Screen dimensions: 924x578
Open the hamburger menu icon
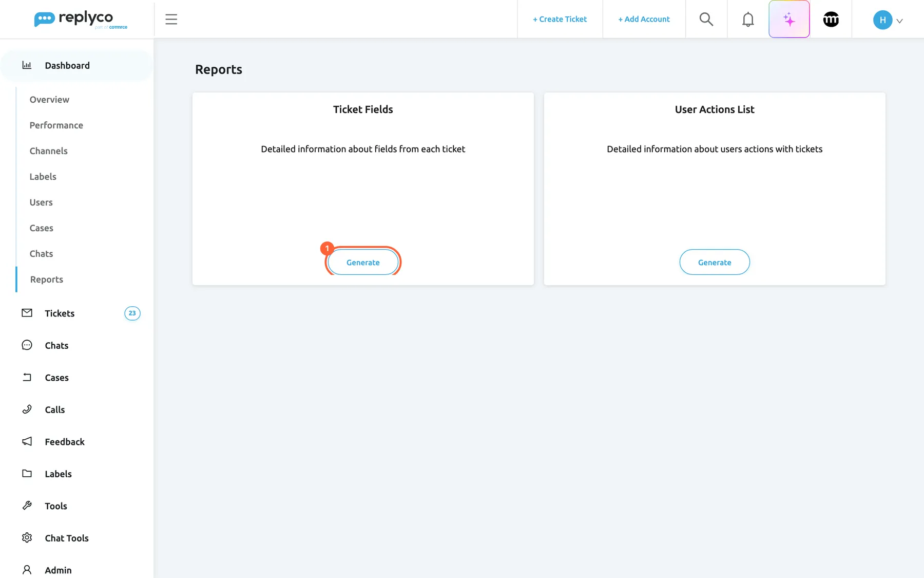[x=171, y=20]
